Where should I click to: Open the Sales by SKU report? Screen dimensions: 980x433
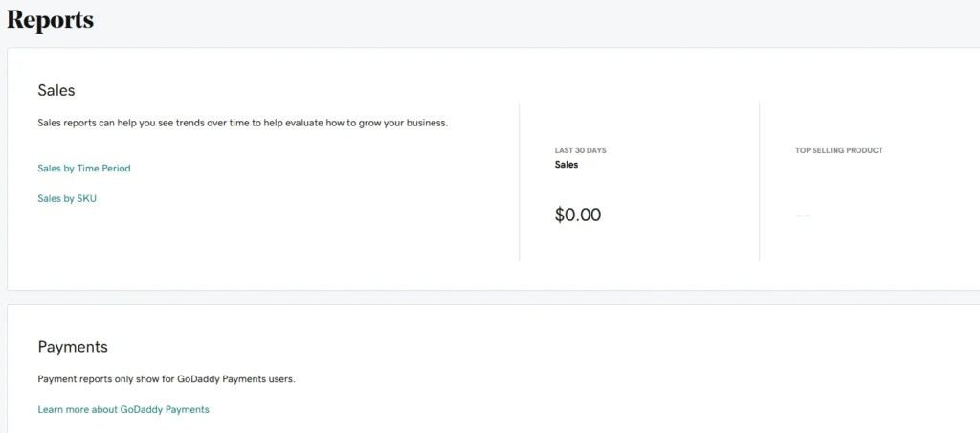click(67, 199)
